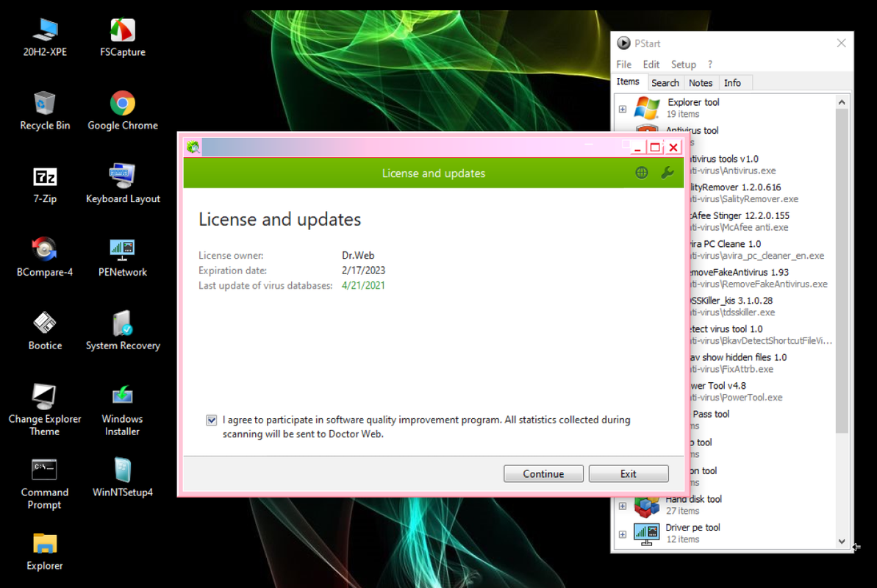This screenshot has width=877, height=588.
Task: Expand the Explorer tool group
Action: (x=623, y=109)
